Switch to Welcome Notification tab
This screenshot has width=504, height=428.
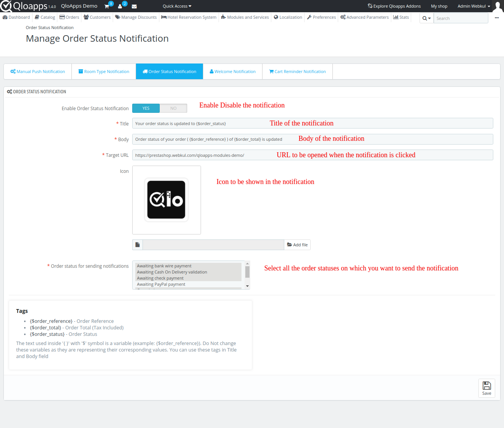[233, 72]
